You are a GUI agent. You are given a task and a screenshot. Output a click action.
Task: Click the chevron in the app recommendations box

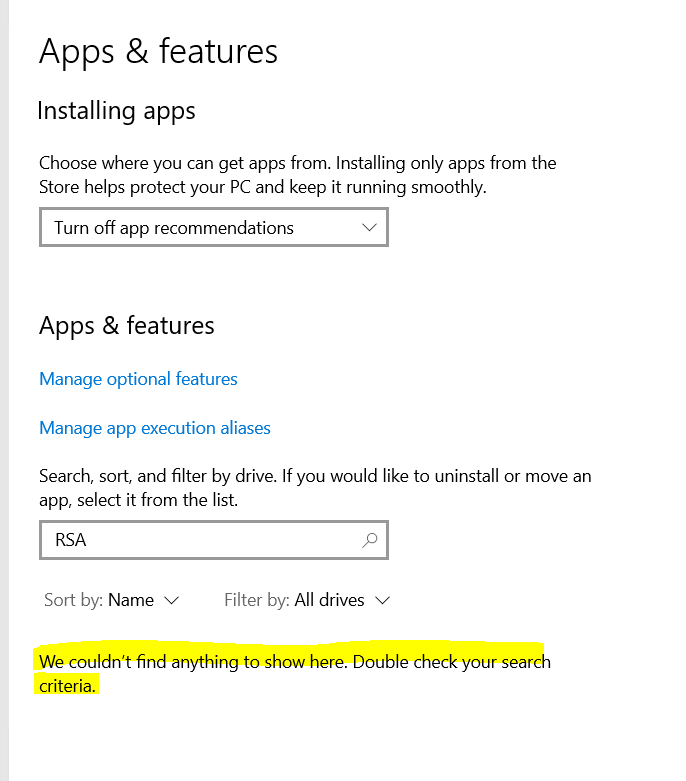pyautogui.click(x=369, y=228)
